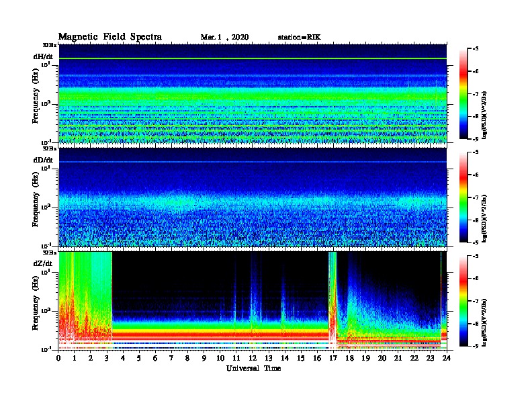This screenshot has width=532, height=411.
Task: Click the '32Hz' label atop the dH/dt panel
Action: [x=50, y=45]
